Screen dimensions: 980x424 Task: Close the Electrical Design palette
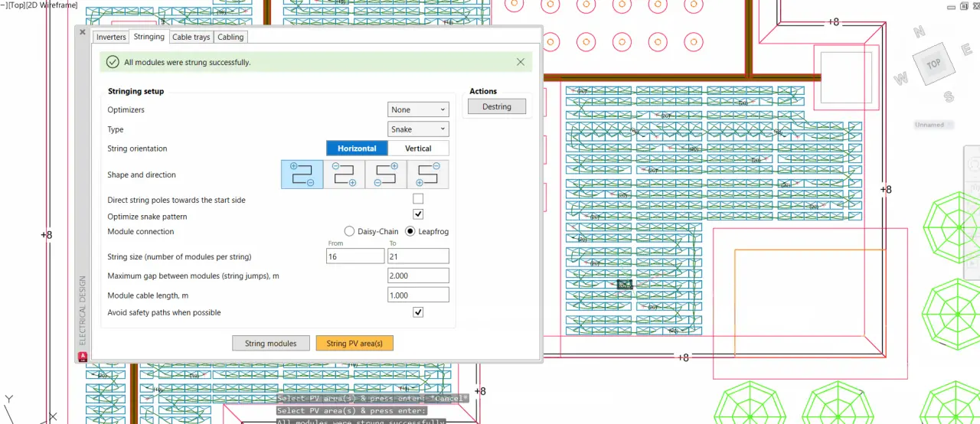point(83,32)
